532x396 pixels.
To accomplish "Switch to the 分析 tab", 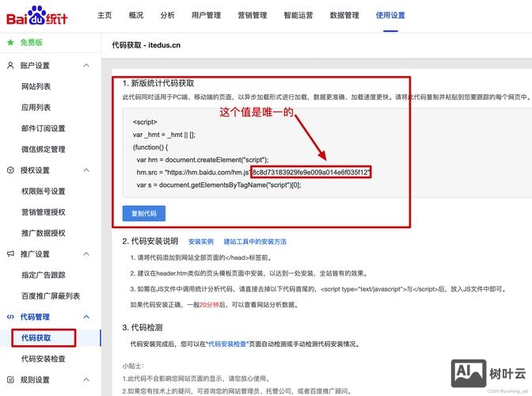I will tap(168, 15).
